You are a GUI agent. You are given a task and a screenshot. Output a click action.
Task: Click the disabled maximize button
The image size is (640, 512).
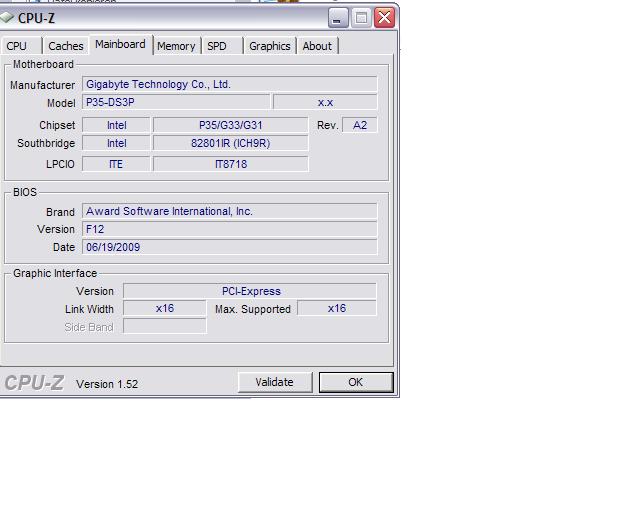(361, 18)
